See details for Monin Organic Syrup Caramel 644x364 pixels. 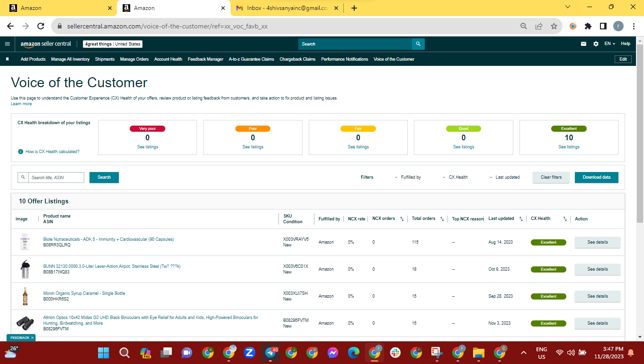[x=598, y=296]
